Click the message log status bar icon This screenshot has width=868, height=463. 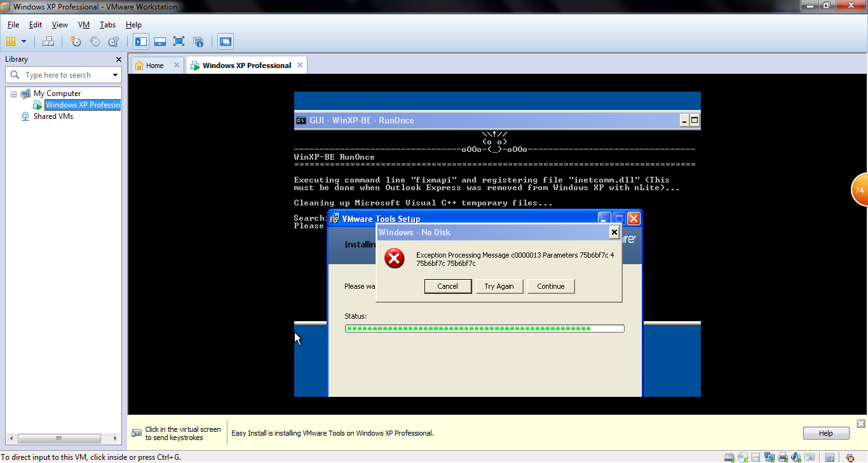click(830, 457)
